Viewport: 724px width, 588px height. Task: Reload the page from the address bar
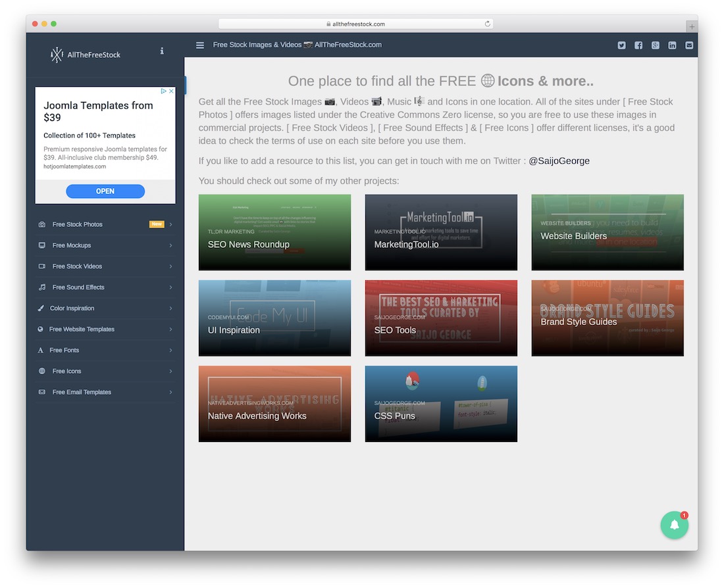click(x=487, y=24)
